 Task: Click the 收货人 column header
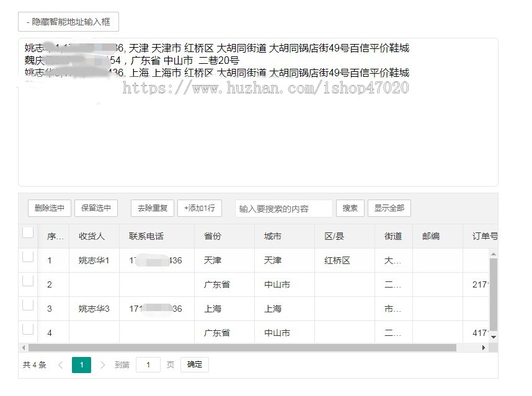coord(94,236)
